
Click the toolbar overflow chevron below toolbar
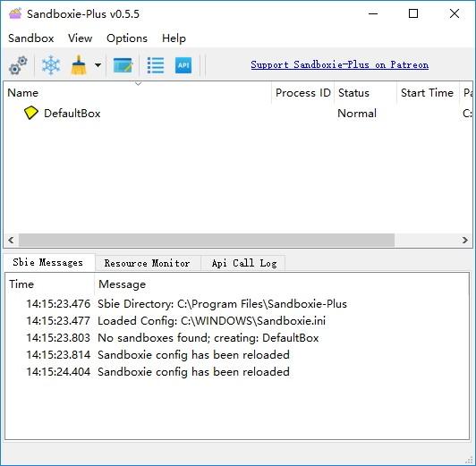click(138, 84)
